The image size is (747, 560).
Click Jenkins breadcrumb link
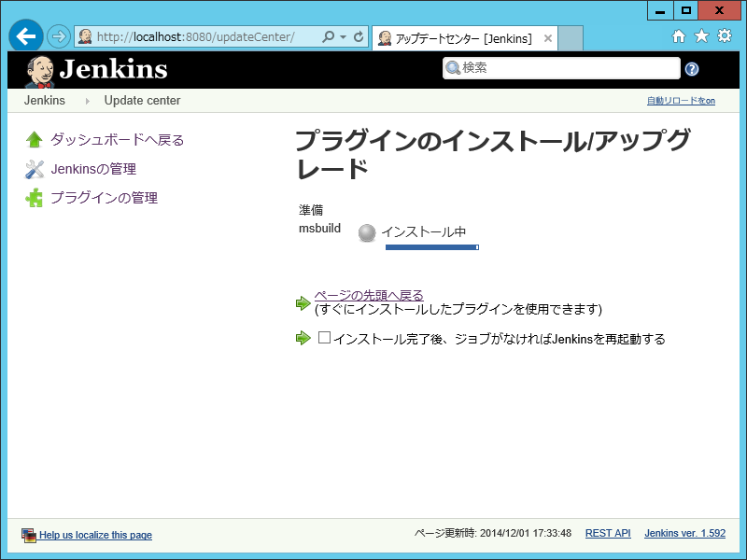[x=44, y=101]
